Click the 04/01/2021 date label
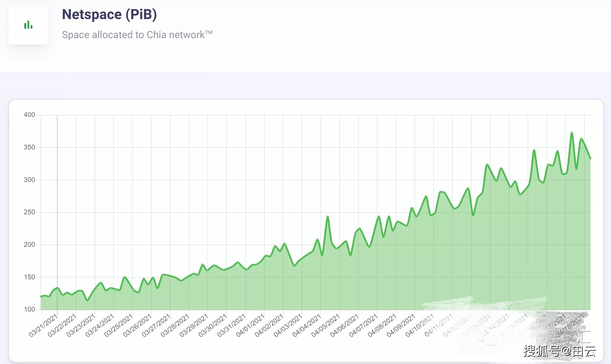This screenshot has height=364, width=611. tap(250, 325)
